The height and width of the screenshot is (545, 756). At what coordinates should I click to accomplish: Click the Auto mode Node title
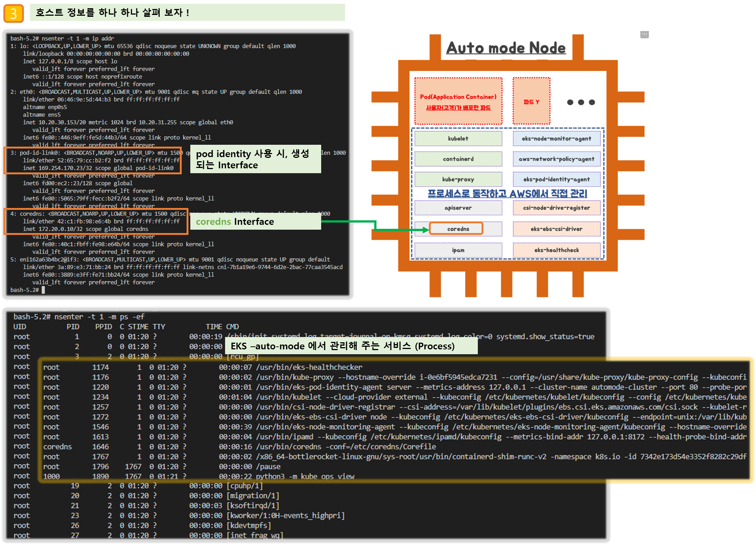(x=506, y=48)
